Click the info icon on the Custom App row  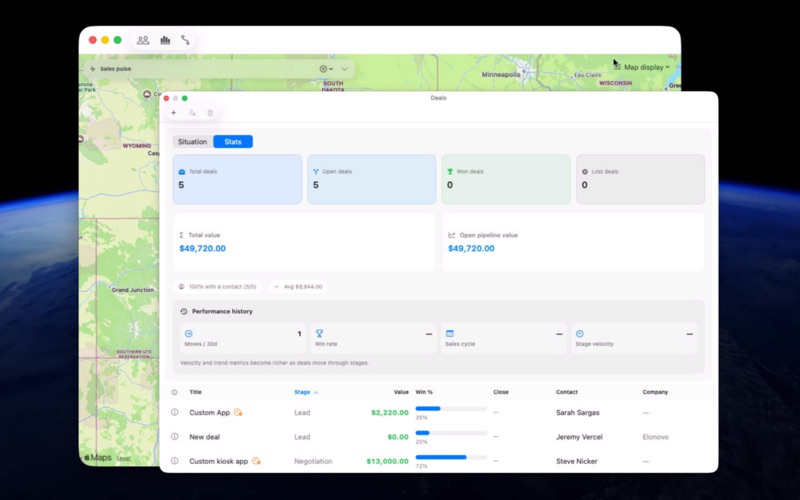pyautogui.click(x=174, y=412)
